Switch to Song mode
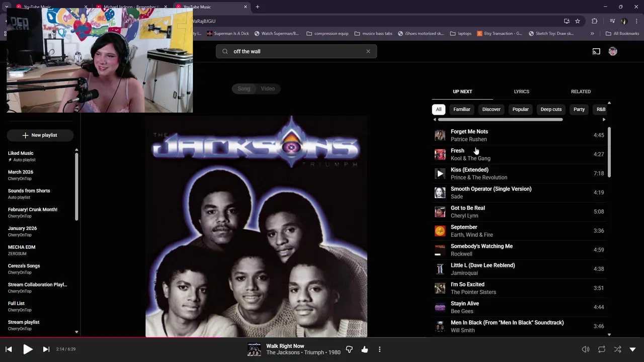Image resolution: width=644 pixels, height=362 pixels. (244, 88)
